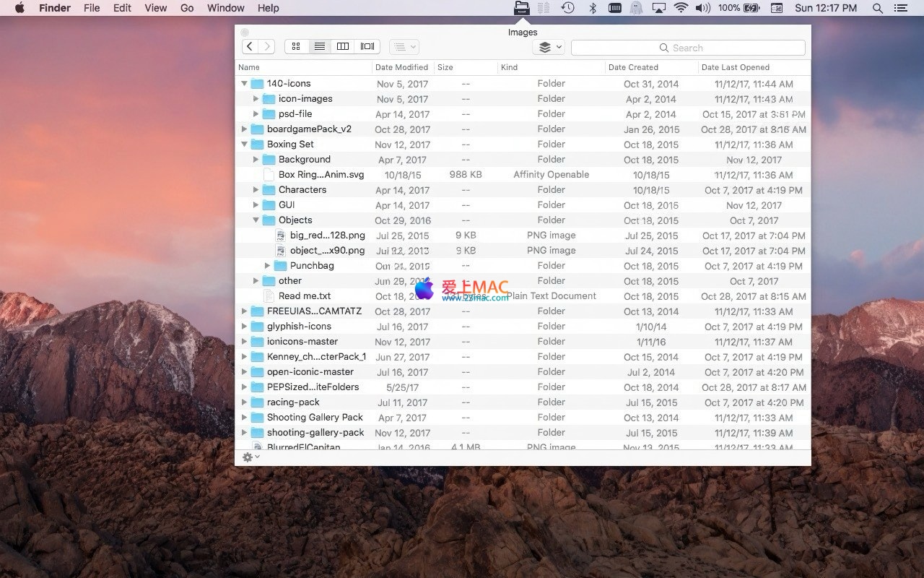Click the Time Machine menu bar icon
This screenshot has height=578, width=924.
point(568,8)
